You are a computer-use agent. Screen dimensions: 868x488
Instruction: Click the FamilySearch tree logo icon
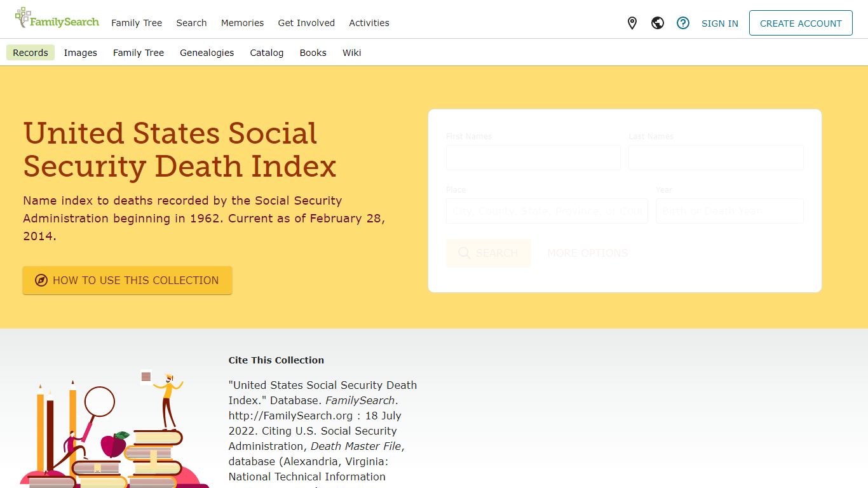[23, 17]
